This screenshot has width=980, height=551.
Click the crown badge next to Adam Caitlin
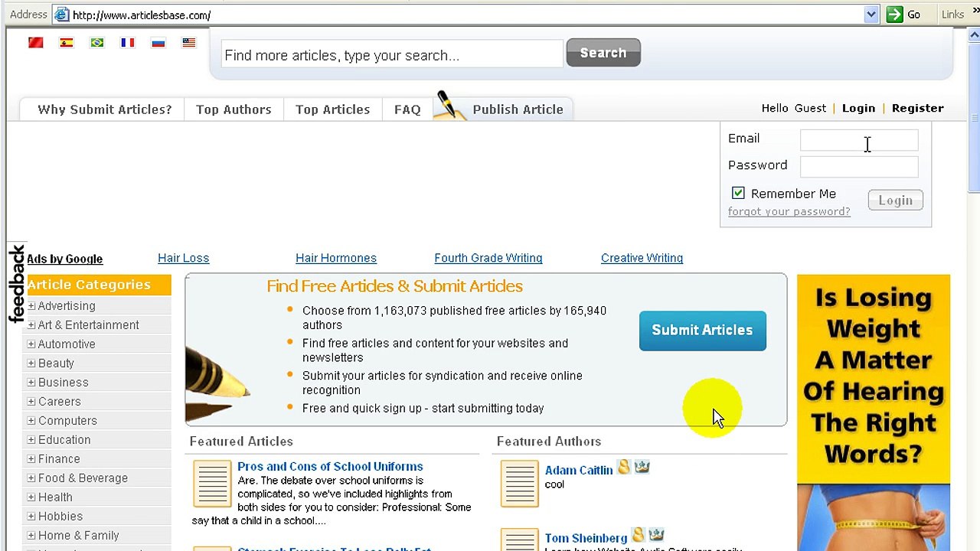(642, 466)
